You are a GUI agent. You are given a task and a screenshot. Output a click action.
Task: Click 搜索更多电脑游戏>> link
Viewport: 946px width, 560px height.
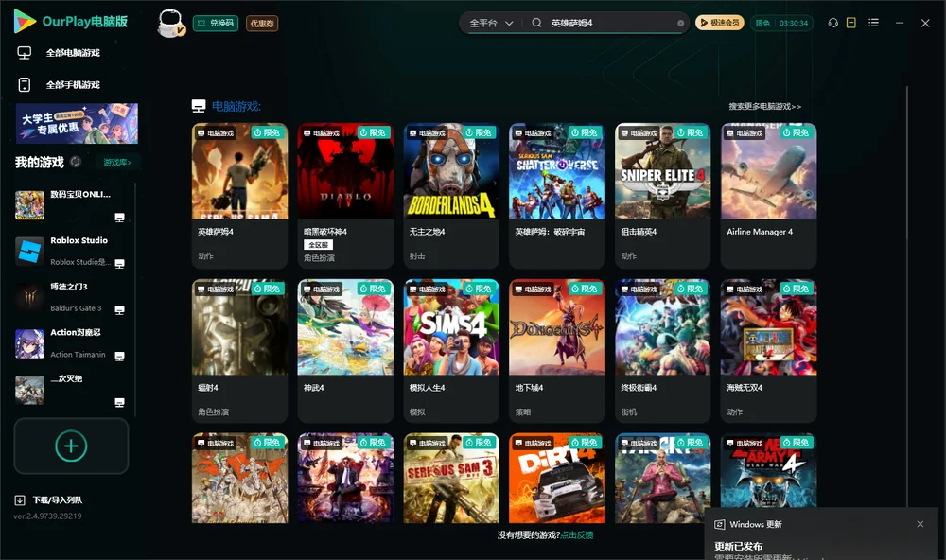(764, 107)
